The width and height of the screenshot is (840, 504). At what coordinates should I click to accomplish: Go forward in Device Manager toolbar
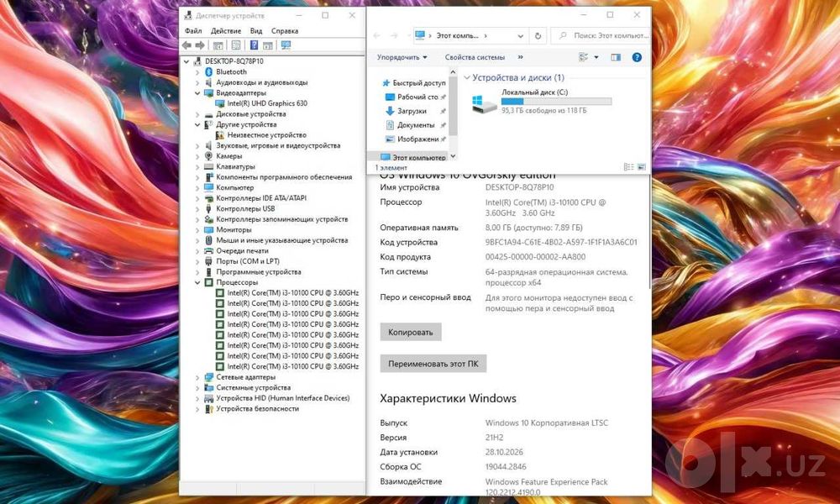pos(200,45)
